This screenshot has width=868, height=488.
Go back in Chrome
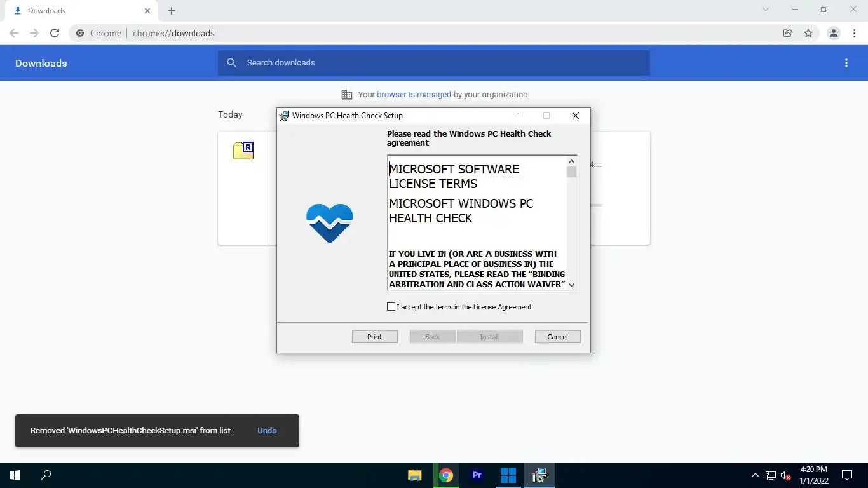(x=14, y=33)
